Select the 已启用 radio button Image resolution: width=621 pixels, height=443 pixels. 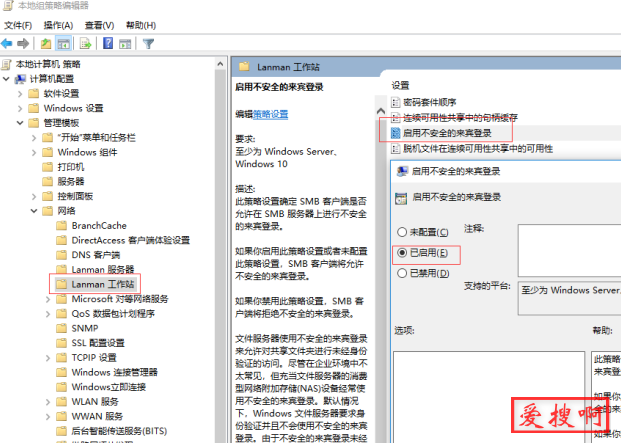403,252
